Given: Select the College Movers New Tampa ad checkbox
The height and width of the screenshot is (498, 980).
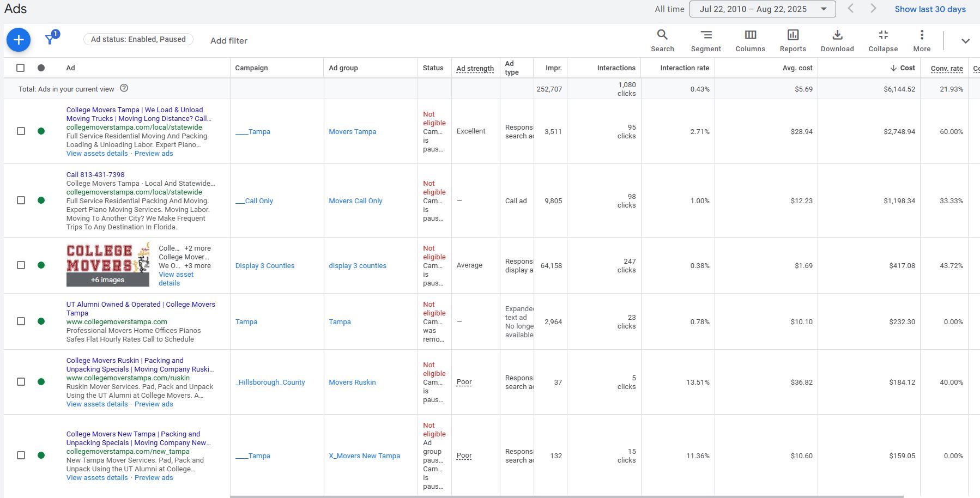Looking at the screenshot, I should [x=21, y=455].
